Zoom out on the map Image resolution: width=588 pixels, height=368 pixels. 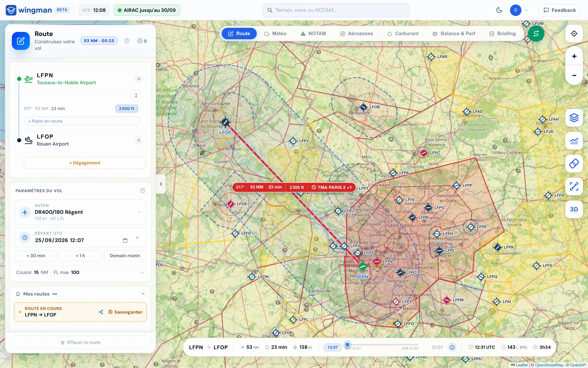click(574, 75)
